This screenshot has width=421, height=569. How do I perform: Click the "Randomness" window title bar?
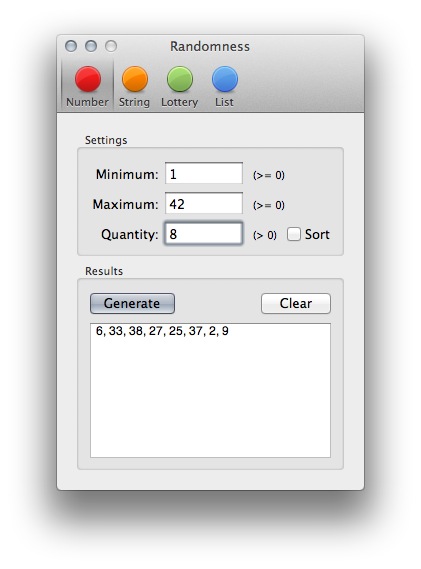click(210, 46)
